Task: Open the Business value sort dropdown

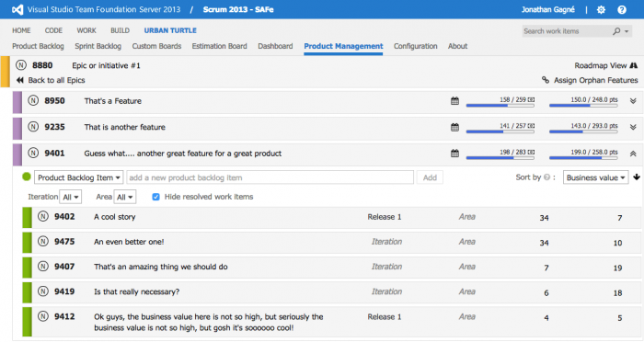Action: click(x=595, y=177)
